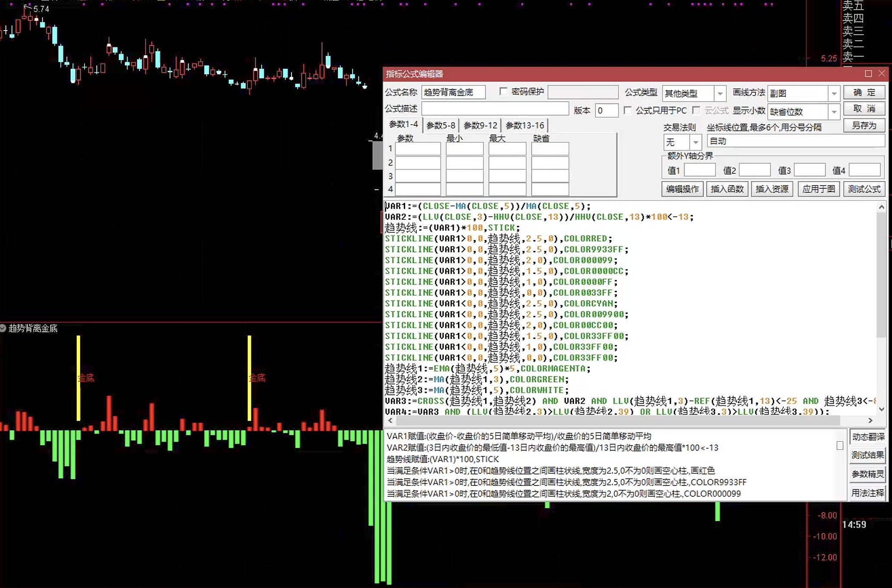Click the 公式名称 input field
This screenshot has height=588, width=892.
(x=453, y=92)
